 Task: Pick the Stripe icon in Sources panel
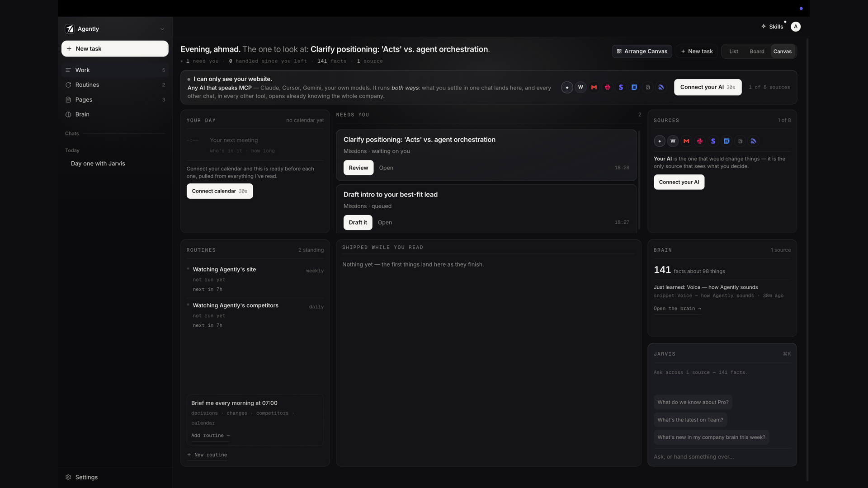(x=713, y=141)
